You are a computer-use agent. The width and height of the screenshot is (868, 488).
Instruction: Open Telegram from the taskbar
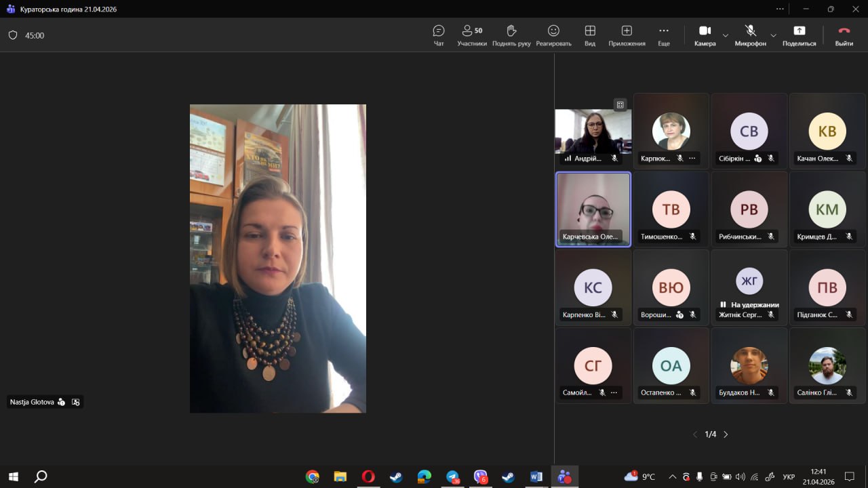coord(452,476)
